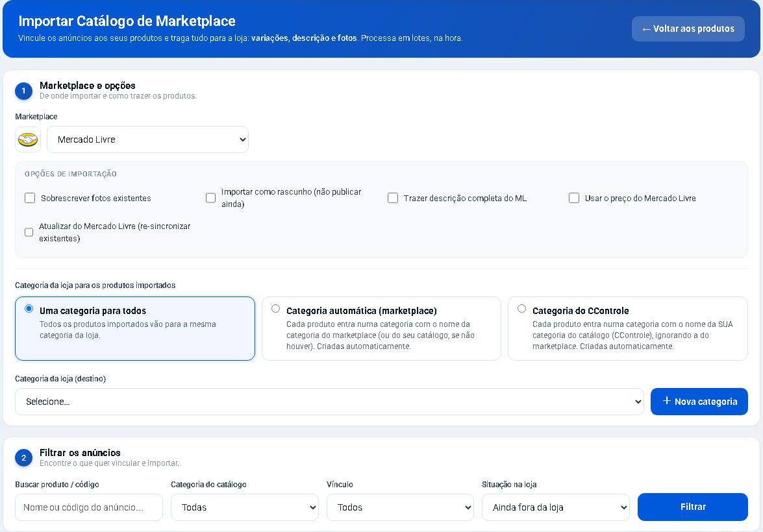
Task: Click text Encontre o que quer vincular e importar
Action: tap(110, 463)
